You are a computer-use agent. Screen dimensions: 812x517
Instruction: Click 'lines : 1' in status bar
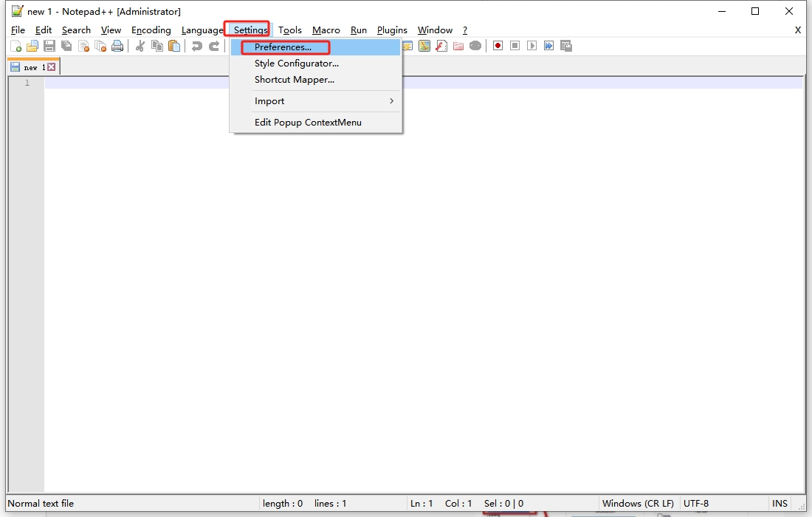pyautogui.click(x=331, y=504)
